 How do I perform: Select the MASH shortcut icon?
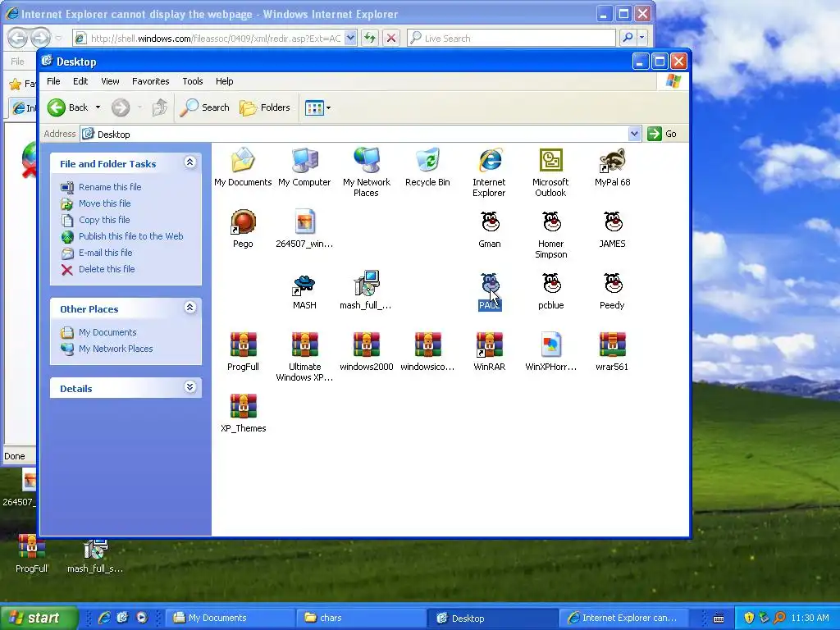304,284
